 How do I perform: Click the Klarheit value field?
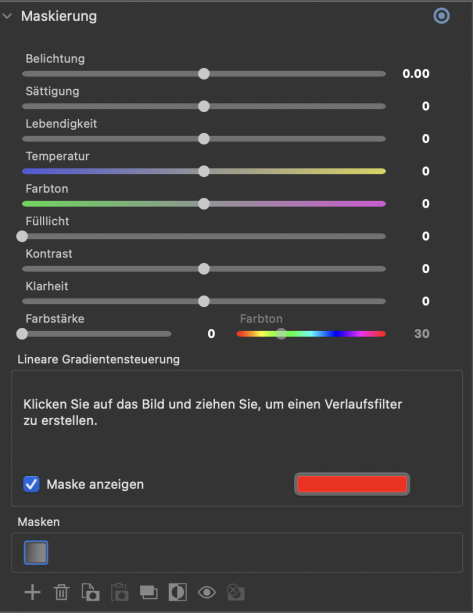(x=426, y=301)
